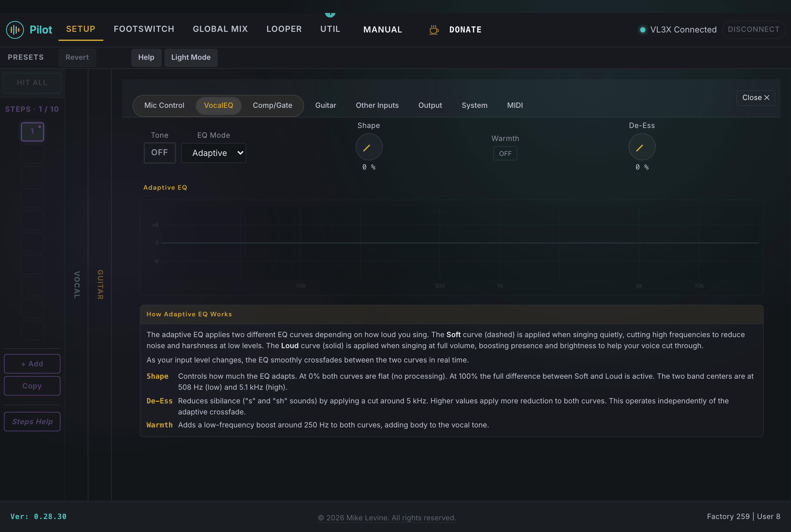Click the version text Ver: 0.28.30
This screenshot has height=532, width=791.
tap(38, 516)
